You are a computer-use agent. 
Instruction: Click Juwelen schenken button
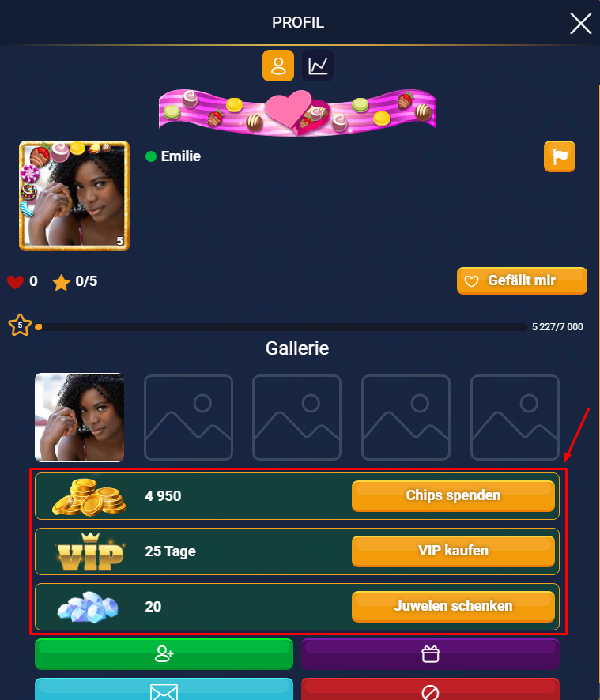pyautogui.click(x=453, y=606)
